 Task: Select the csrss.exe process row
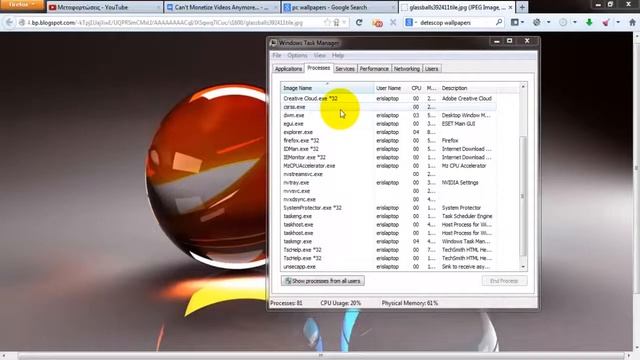click(x=388, y=107)
